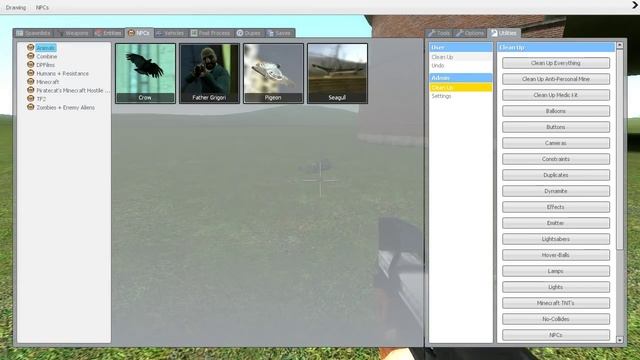Click the Options wrench icon tab
Image resolution: width=640 pixels, height=360 pixels.
click(x=460, y=33)
